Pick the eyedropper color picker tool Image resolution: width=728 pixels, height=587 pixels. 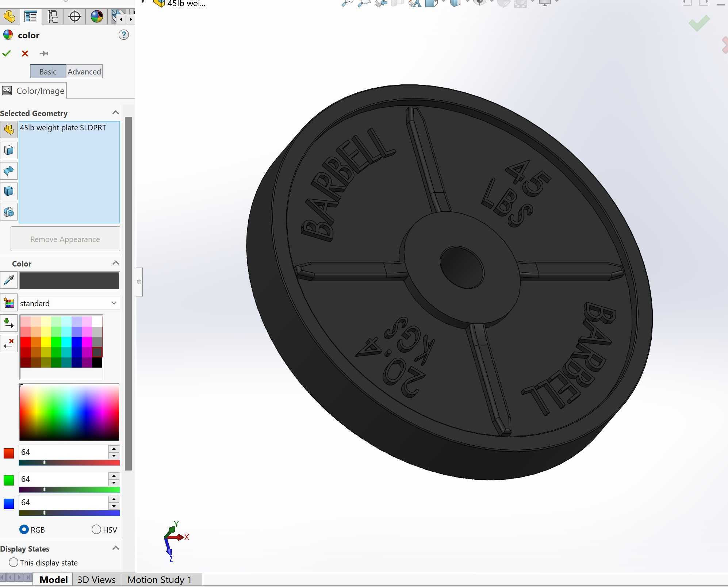[9, 280]
